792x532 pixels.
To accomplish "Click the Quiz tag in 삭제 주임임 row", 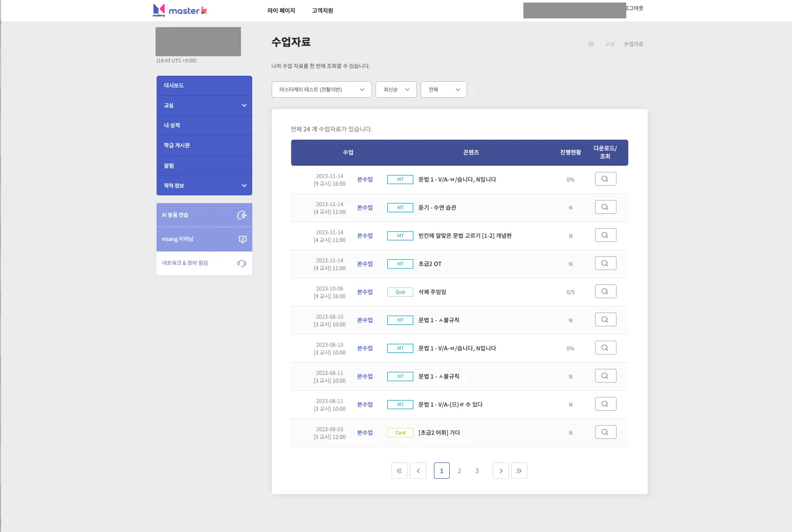I will (400, 292).
